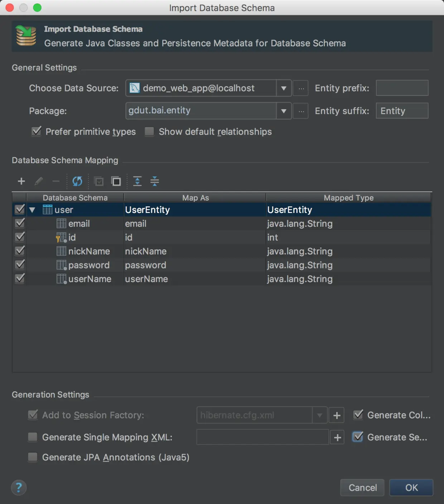The height and width of the screenshot is (504, 444).
Task: Uncheck Prefer primitive types
Action: tap(36, 132)
